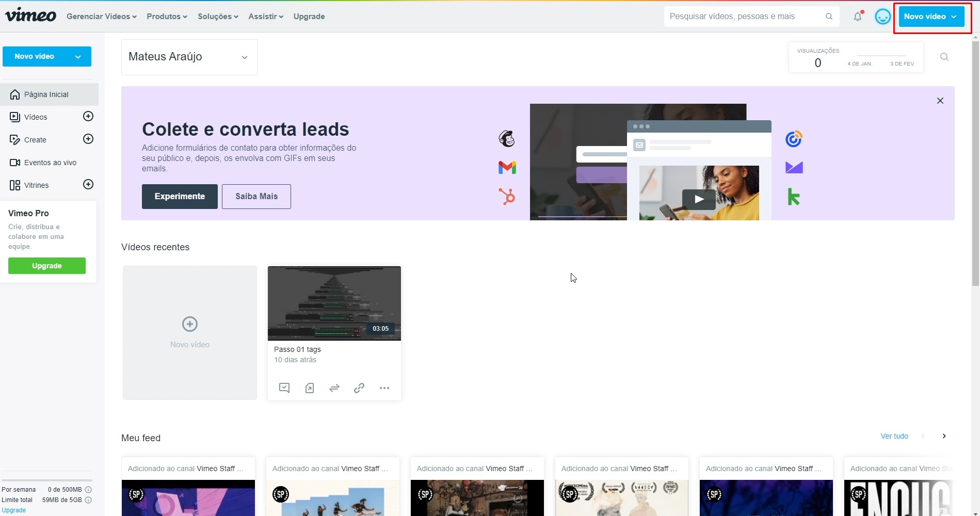Click the empty Novo vídeo card
Viewport: 980px width, 516px height.
pyautogui.click(x=190, y=333)
